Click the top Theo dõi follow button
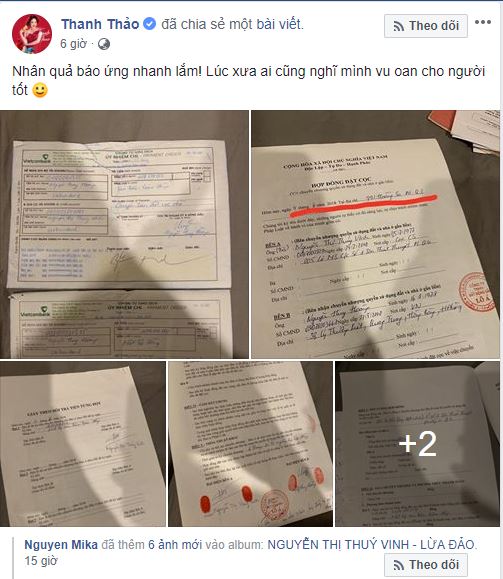This screenshot has height=579, width=503. (x=426, y=26)
